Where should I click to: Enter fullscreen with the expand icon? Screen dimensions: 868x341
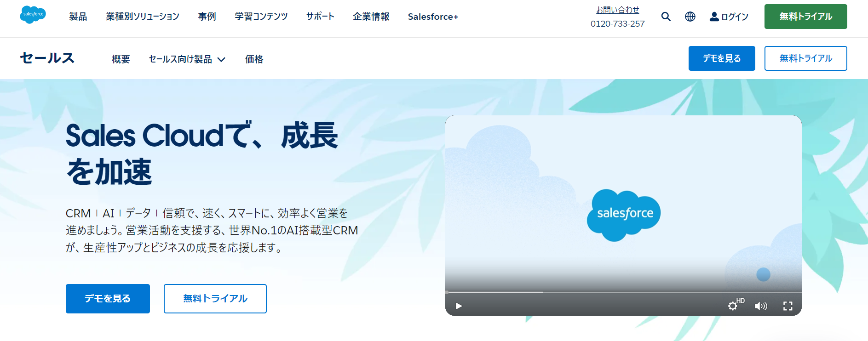[788, 306]
